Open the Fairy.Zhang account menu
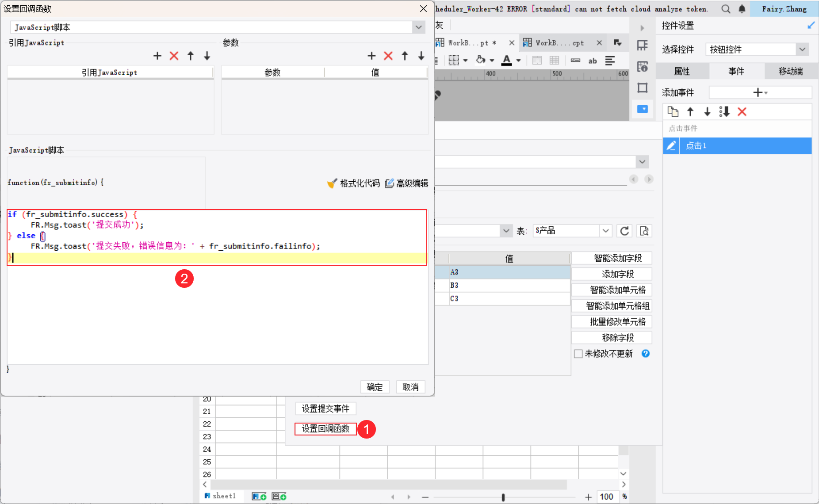 pyautogui.click(x=784, y=9)
